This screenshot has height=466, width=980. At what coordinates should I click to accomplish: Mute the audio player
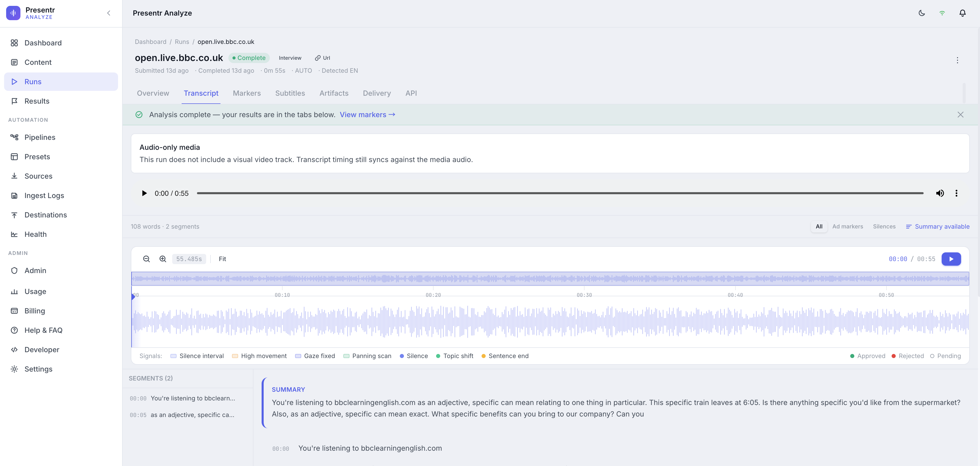pos(940,193)
